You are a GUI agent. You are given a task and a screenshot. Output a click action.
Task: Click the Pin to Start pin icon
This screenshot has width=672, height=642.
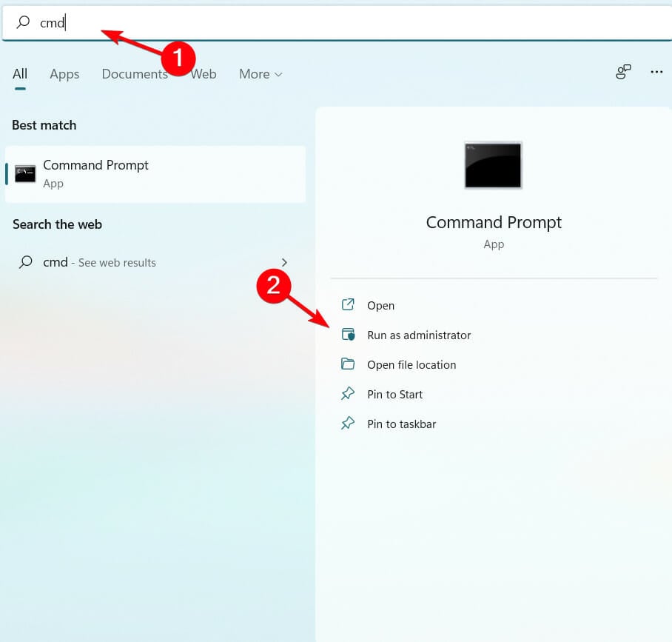pos(348,393)
